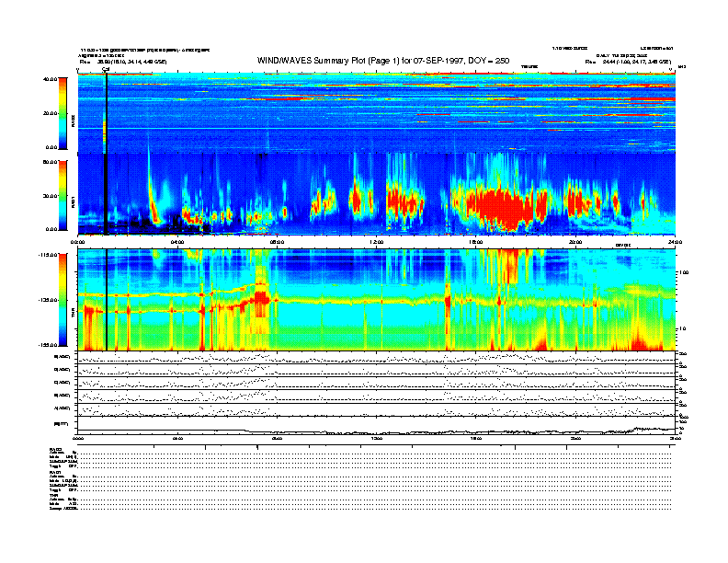Viewport: 728px width, 563px height.
Task: Click the -135.00 label on TNR scale
Action: click(x=49, y=300)
